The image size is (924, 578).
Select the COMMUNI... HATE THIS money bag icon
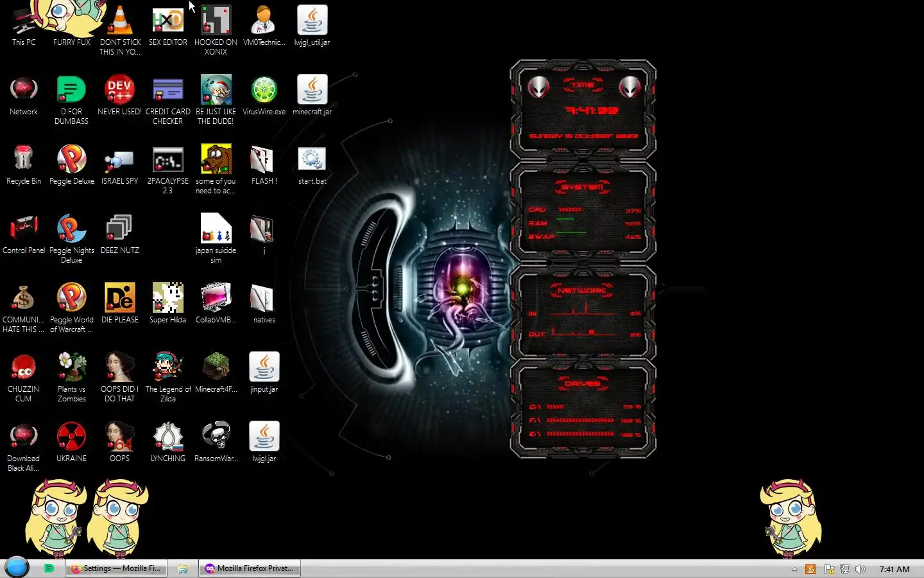point(24,308)
